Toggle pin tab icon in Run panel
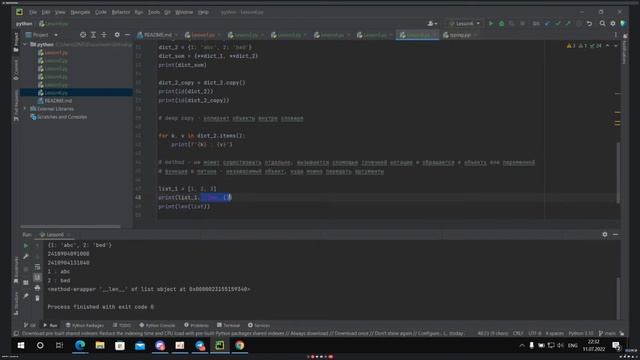This screenshot has height=360, width=640. [x=26, y=296]
